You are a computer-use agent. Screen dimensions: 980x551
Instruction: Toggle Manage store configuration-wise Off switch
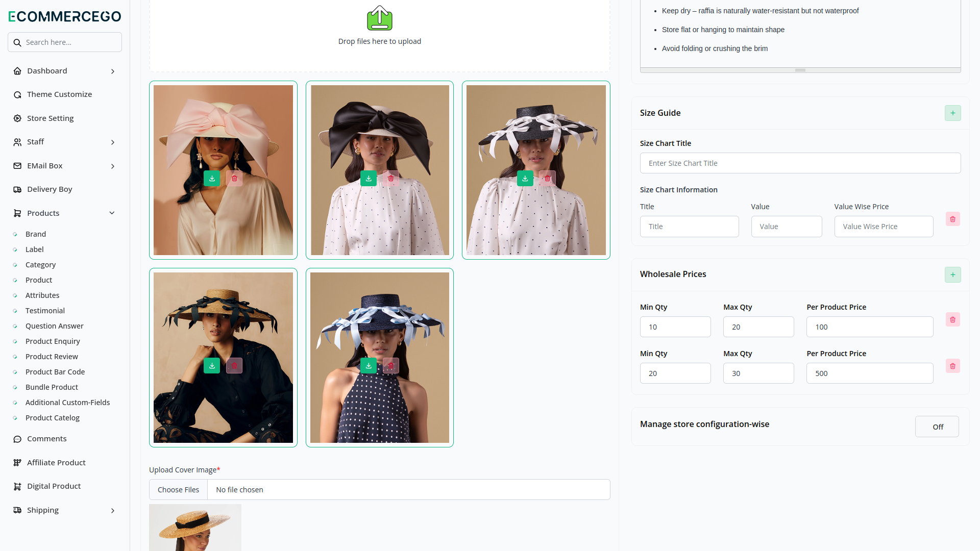pyautogui.click(x=937, y=427)
